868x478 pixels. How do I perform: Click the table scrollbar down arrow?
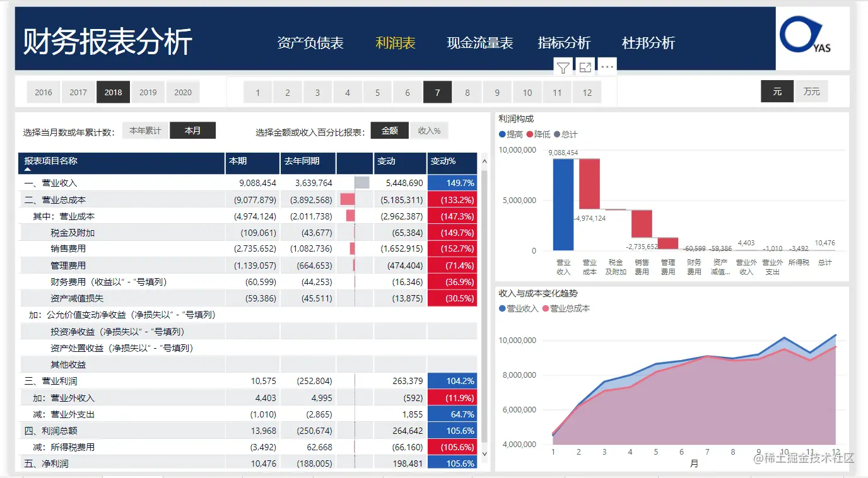[x=484, y=453]
